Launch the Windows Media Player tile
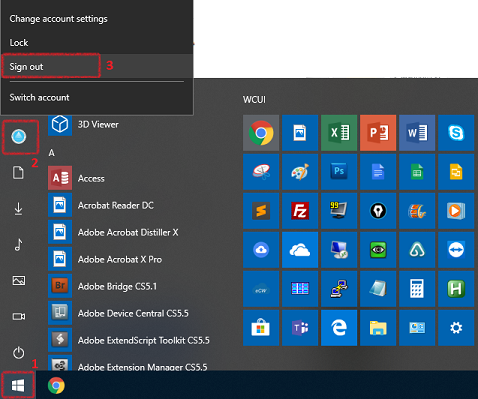The width and height of the screenshot is (478, 399). pyautogui.click(x=456, y=211)
